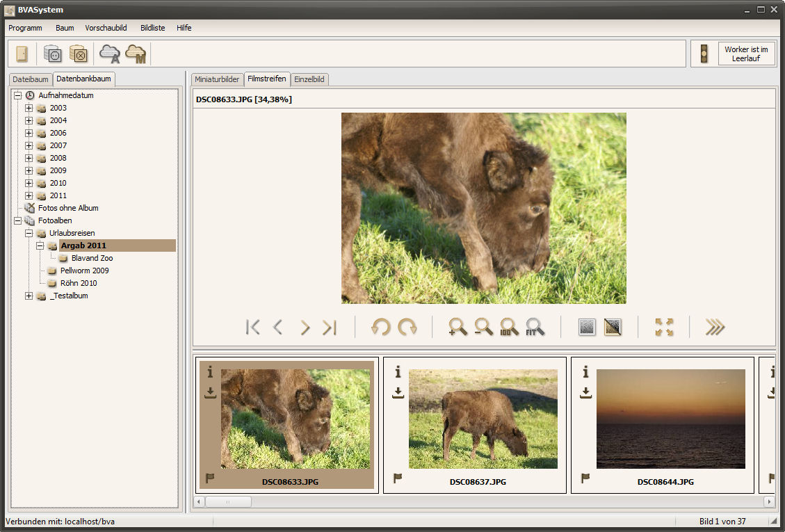
Task: Switch to the Miniaturbilder tab
Action: point(217,79)
